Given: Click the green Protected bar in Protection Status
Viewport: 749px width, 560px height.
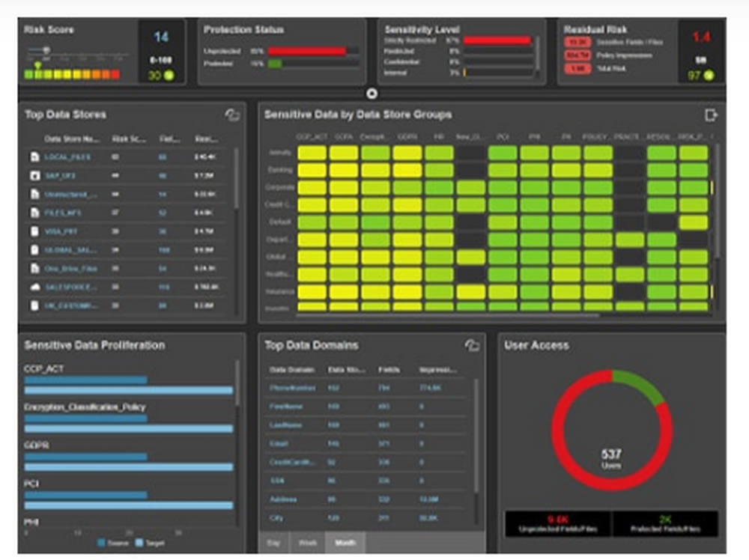Looking at the screenshot, I should [x=275, y=64].
